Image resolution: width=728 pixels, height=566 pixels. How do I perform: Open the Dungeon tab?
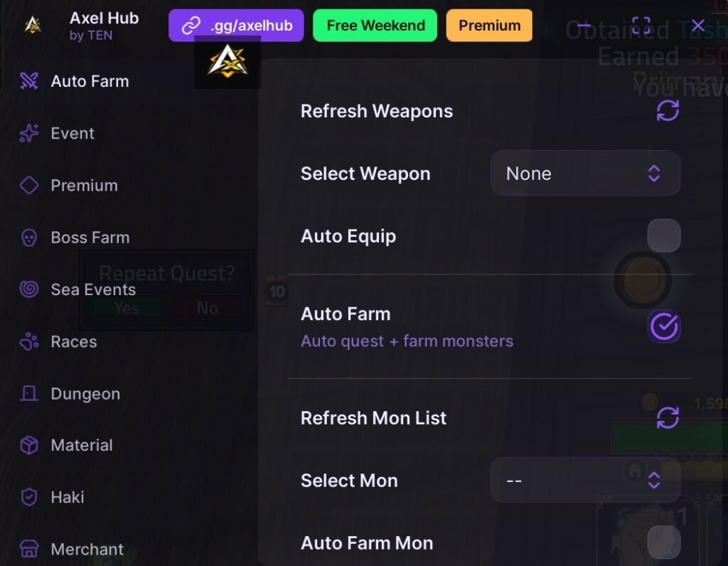85,394
